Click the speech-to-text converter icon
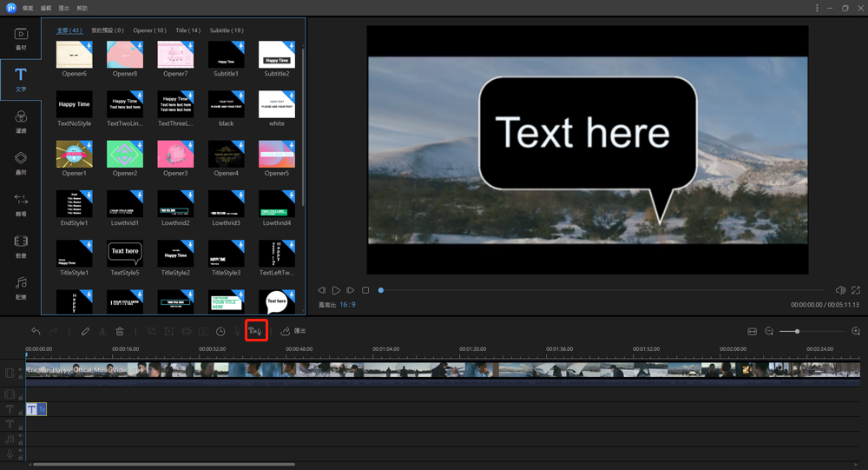The width and height of the screenshot is (868, 470). [x=254, y=331]
